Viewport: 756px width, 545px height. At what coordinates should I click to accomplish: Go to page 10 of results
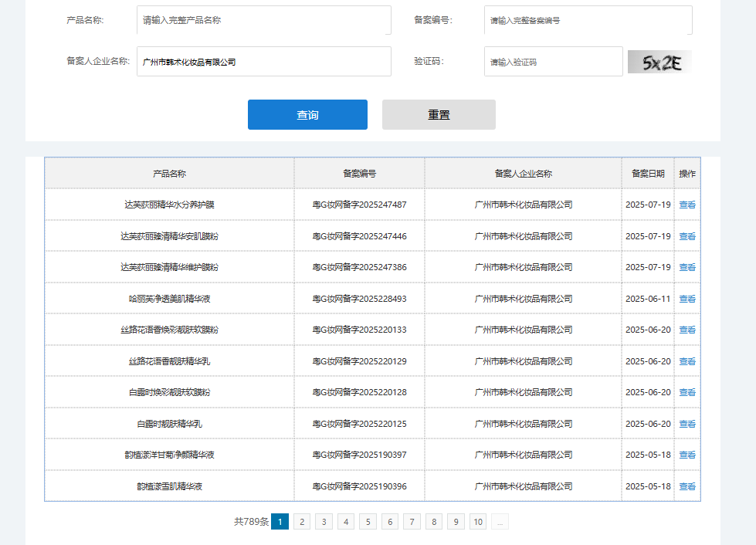[477, 521]
